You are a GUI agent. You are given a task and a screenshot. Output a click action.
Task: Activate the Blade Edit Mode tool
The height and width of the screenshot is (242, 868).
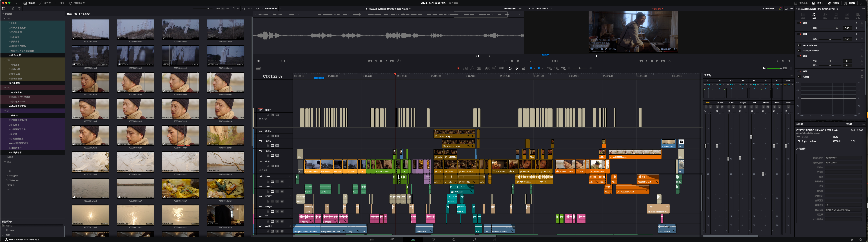(x=479, y=68)
